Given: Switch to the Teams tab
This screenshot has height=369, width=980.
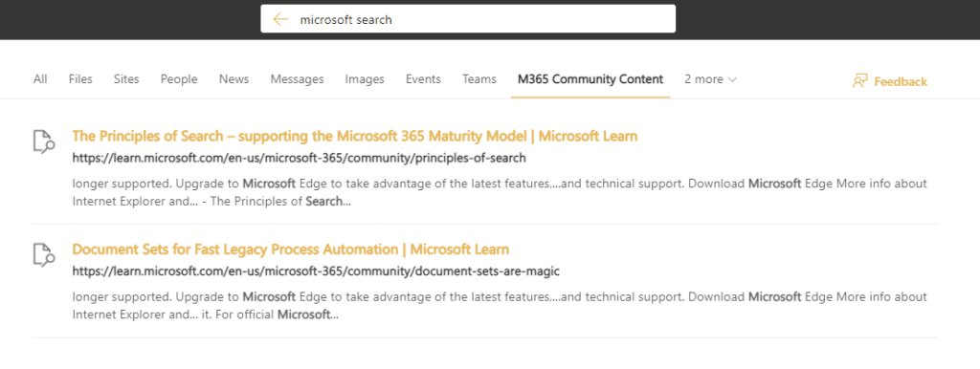Looking at the screenshot, I should (x=479, y=79).
